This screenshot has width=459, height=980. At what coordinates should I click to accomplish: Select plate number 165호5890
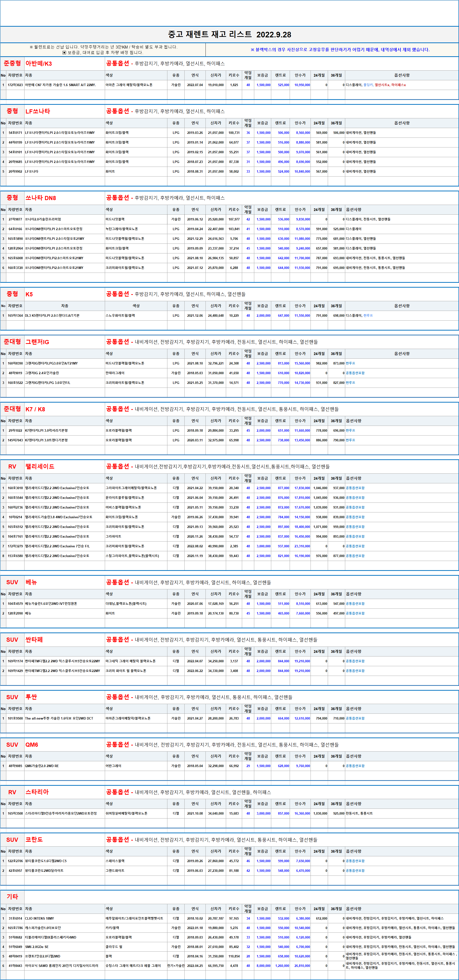[x=15, y=239]
